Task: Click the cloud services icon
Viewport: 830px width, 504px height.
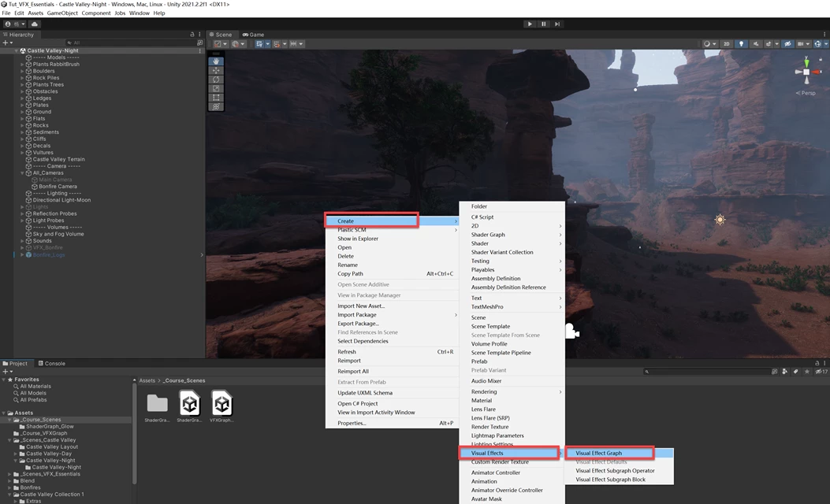Action: 35,24
